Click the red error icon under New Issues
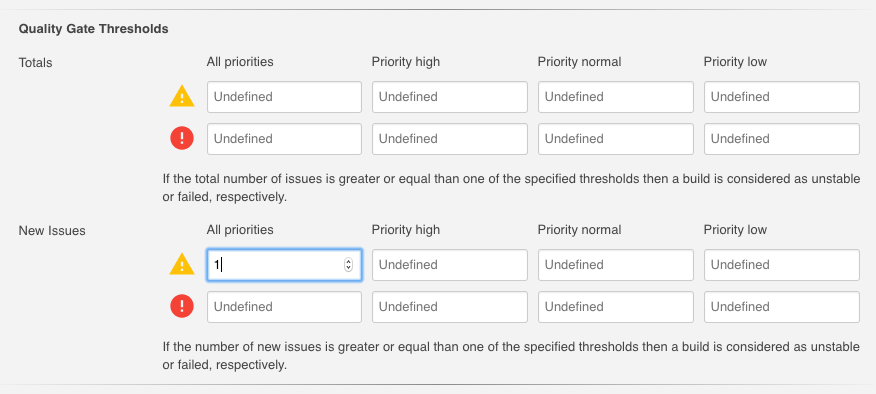This screenshot has height=394, width=876. (182, 306)
